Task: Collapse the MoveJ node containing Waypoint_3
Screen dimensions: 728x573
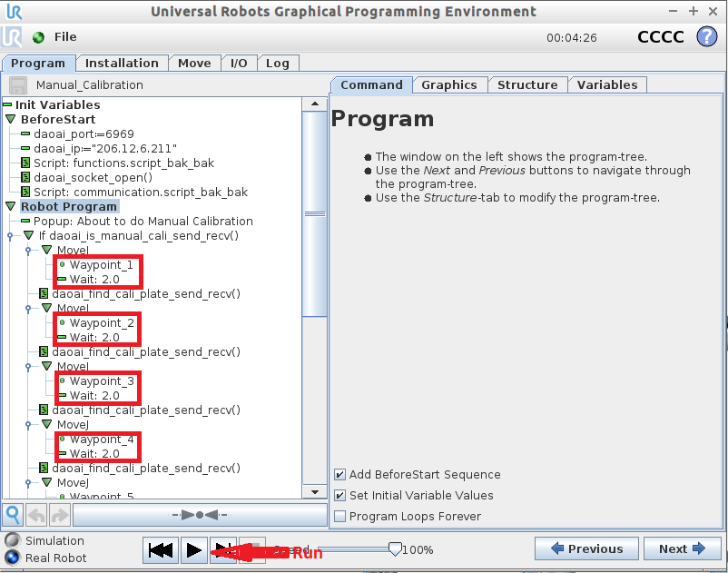Action: 47,366
